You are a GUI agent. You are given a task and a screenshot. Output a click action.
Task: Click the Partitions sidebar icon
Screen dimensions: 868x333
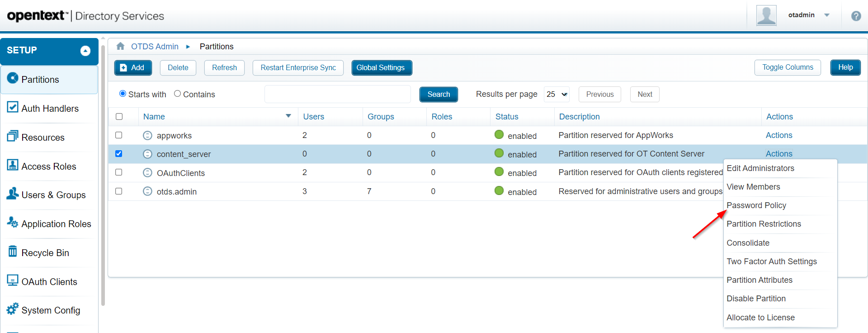coord(13,78)
